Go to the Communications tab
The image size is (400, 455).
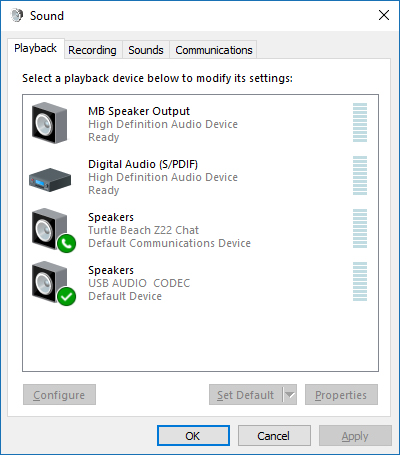tap(214, 50)
